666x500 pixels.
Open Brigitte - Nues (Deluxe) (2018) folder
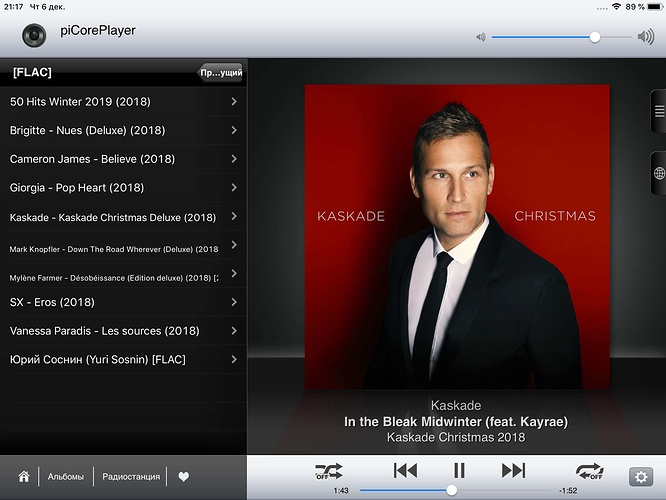pos(123,130)
